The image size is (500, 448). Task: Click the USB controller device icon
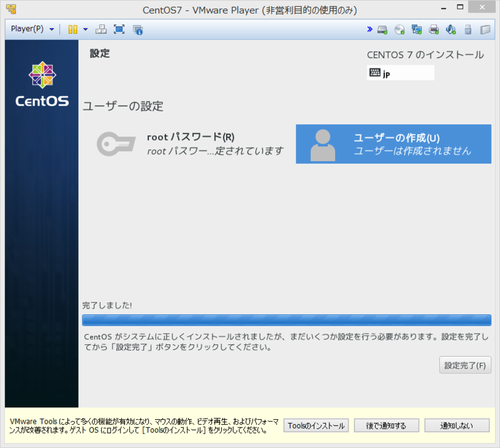[468, 29]
